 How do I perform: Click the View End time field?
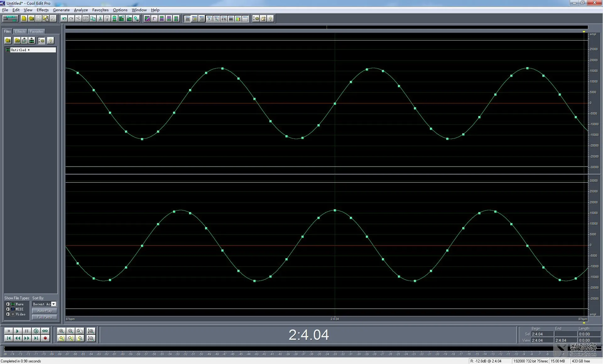point(566,340)
